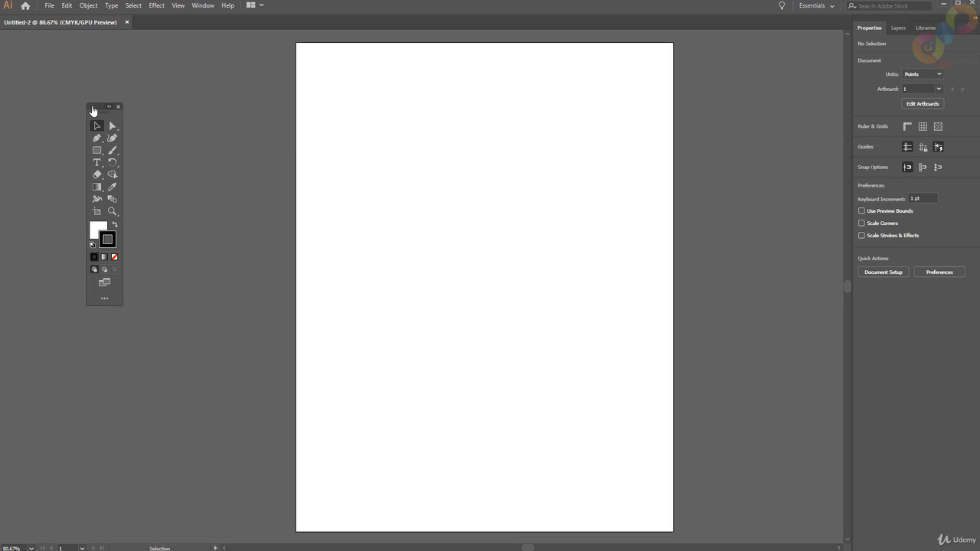
Task: Toggle Use Preview Bounds checkbox
Action: pos(861,210)
